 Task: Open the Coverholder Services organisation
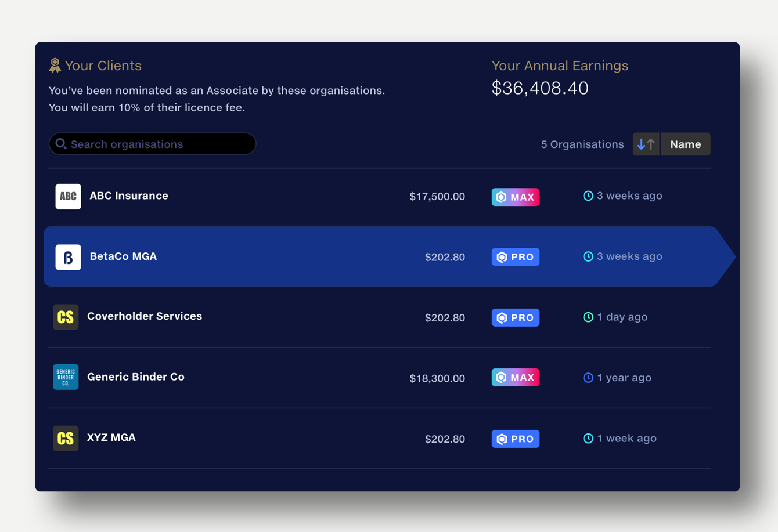point(145,316)
